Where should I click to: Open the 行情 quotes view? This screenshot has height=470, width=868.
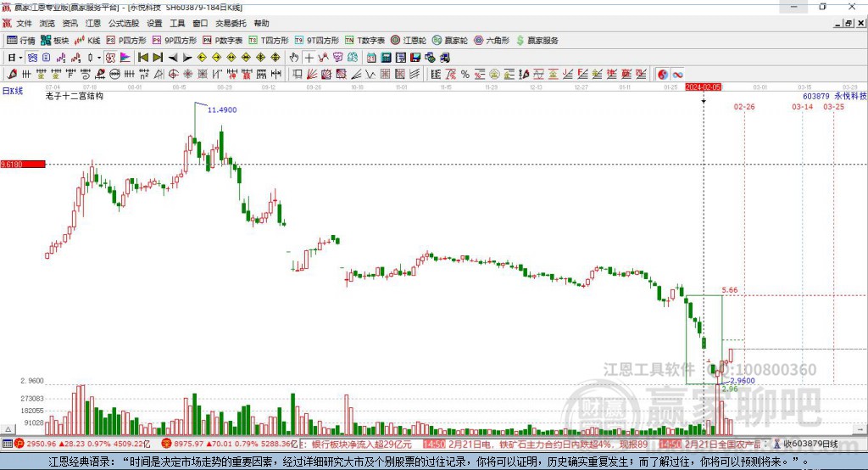20,41
